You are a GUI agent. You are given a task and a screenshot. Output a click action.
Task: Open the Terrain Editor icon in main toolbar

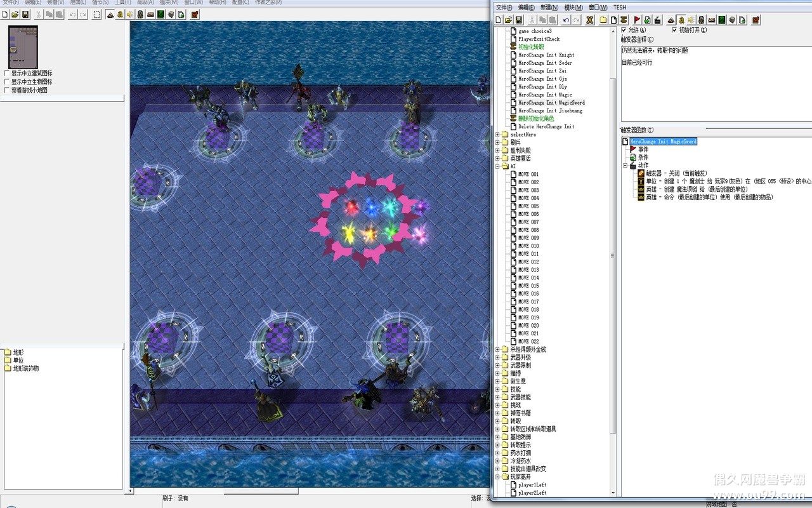(110, 14)
